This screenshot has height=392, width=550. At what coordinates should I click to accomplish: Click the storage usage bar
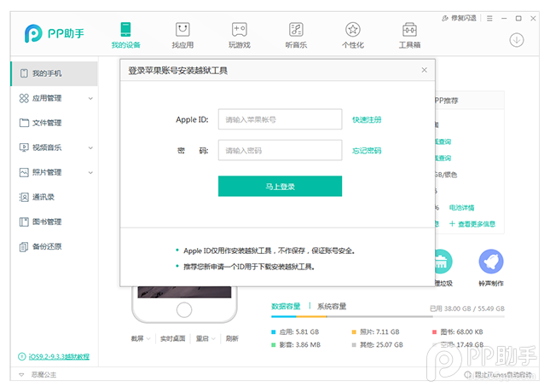point(388,317)
